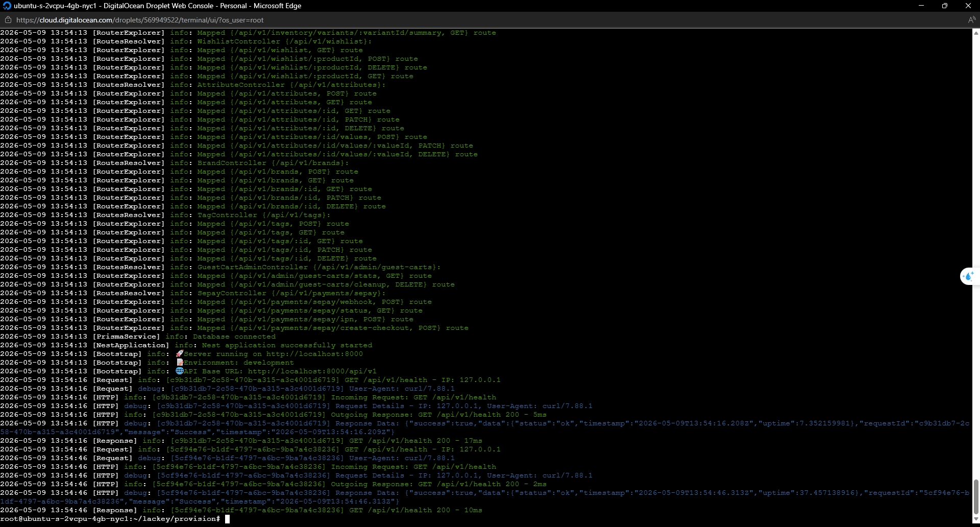Click 'Mapped {/api/v1/payments/sepay/status, GET} route'
Screen dimensions: 980x527
click(x=310, y=310)
